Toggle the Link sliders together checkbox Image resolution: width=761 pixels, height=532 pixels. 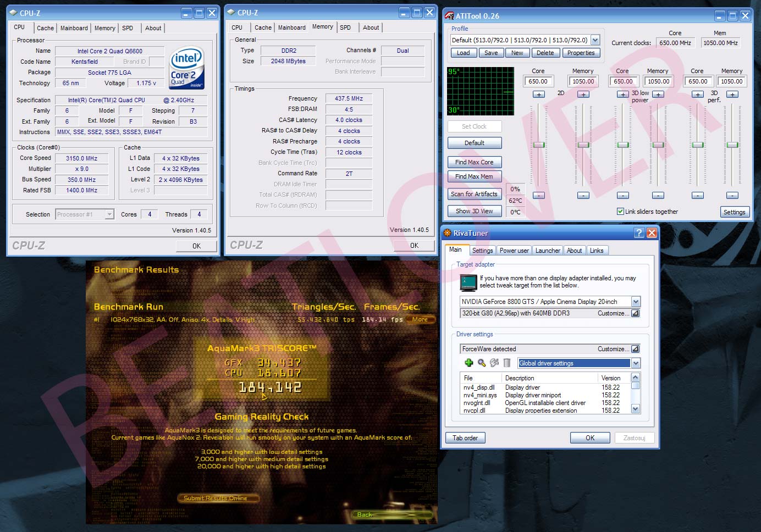tap(620, 212)
